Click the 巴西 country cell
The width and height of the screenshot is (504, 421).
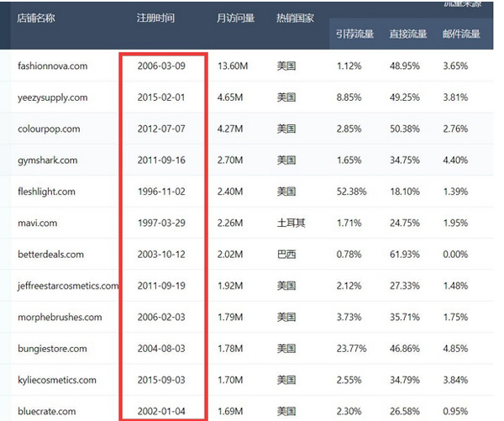[286, 255]
